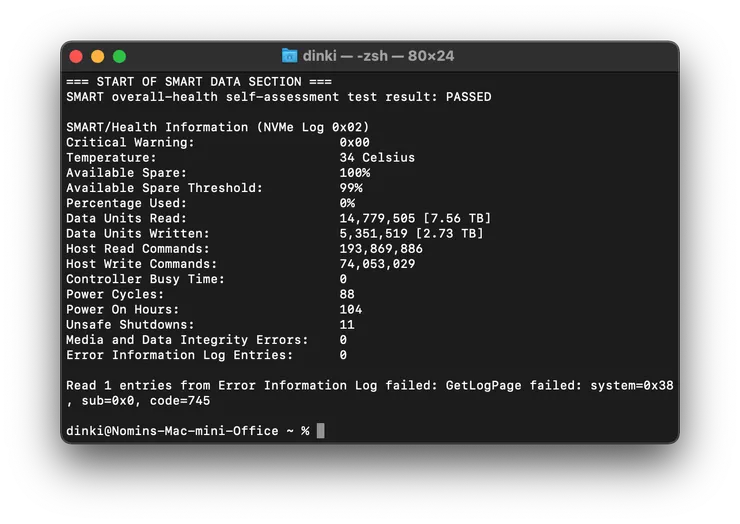Click the yellow minimize window button
Viewport: 740px width, 524px height.
[98, 57]
